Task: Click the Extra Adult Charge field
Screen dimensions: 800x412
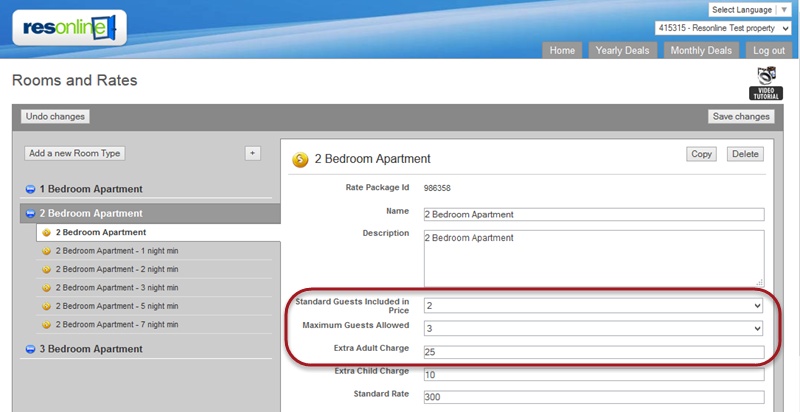Action: tap(594, 352)
